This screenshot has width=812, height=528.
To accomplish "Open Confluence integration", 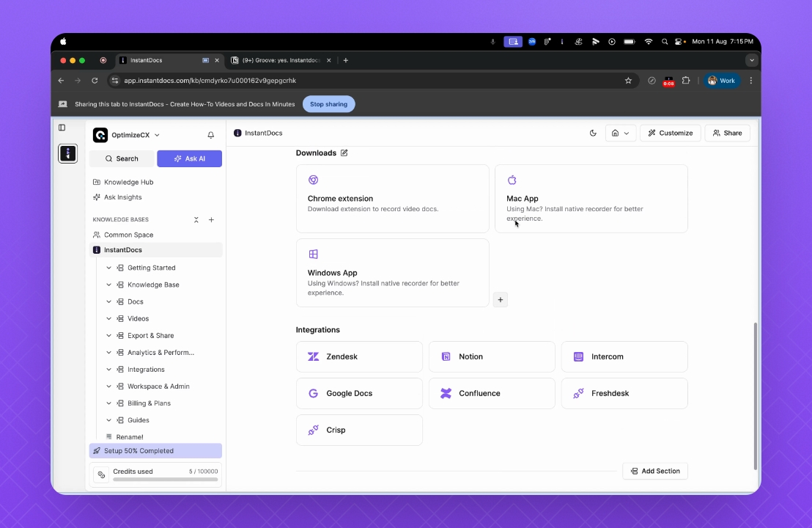I will 492,393.
